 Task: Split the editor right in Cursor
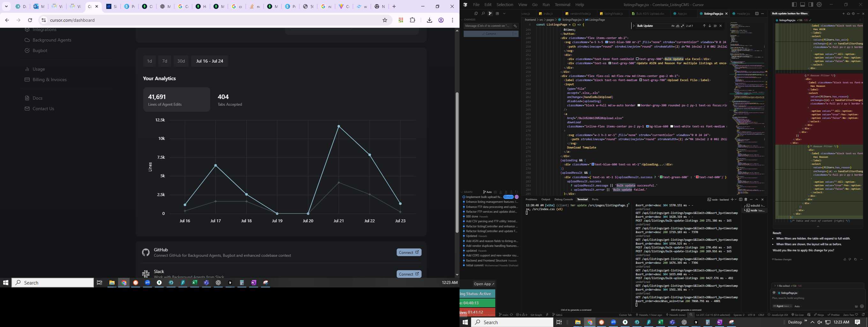[x=757, y=14]
